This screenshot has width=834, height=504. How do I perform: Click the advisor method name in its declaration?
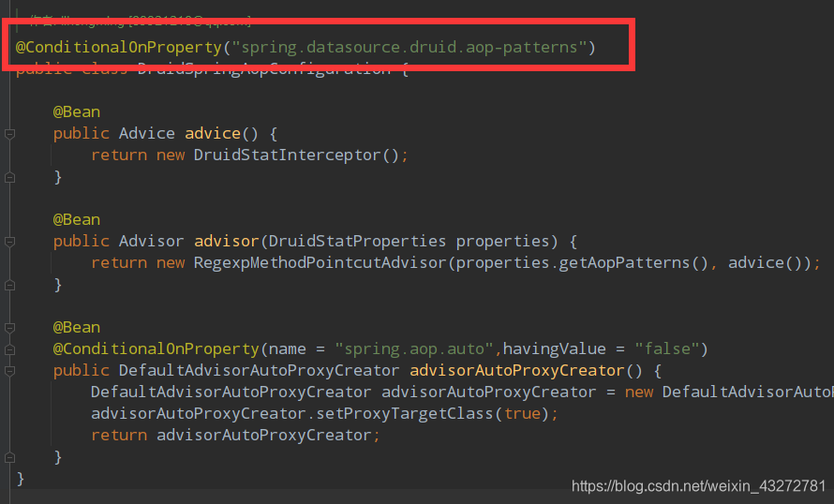(x=227, y=242)
